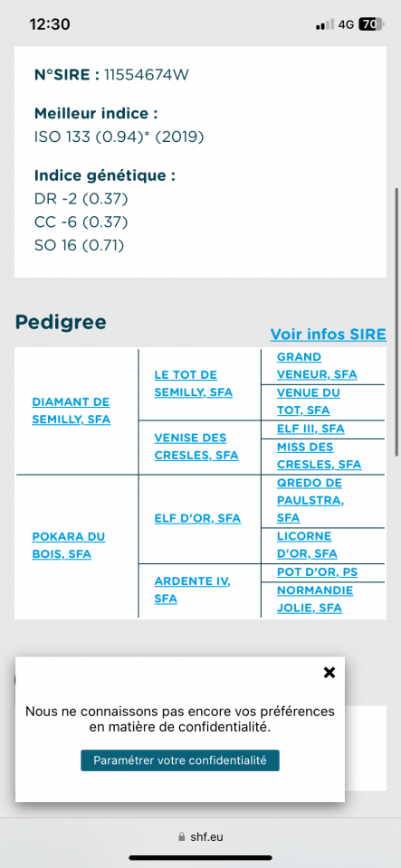Select VENISE DES CRESLES, SFA link

point(196,447)
